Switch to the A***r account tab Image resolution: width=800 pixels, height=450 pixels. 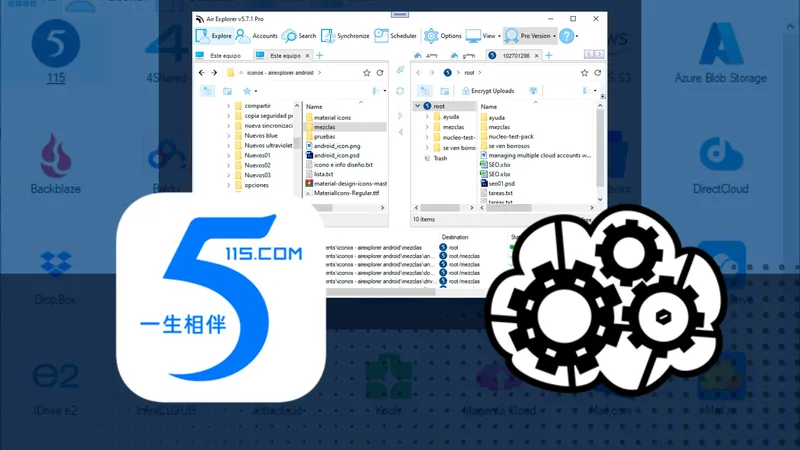[x=427, y=56]
